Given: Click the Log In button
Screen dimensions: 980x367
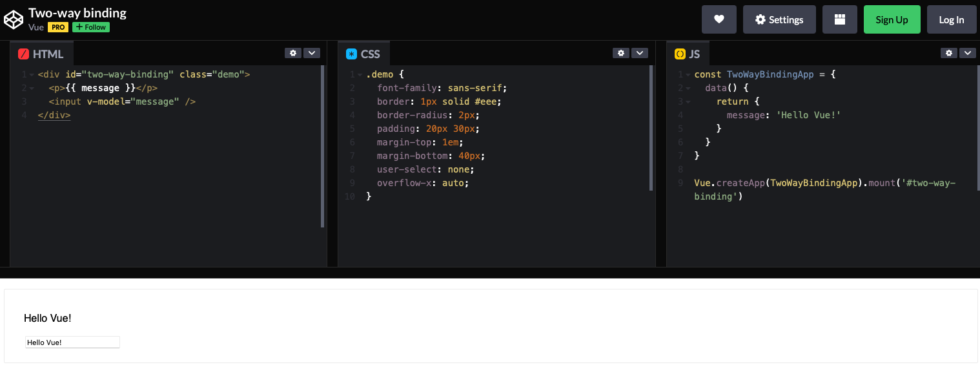Looking at the screenshot, I should click(x=952, y=19).
